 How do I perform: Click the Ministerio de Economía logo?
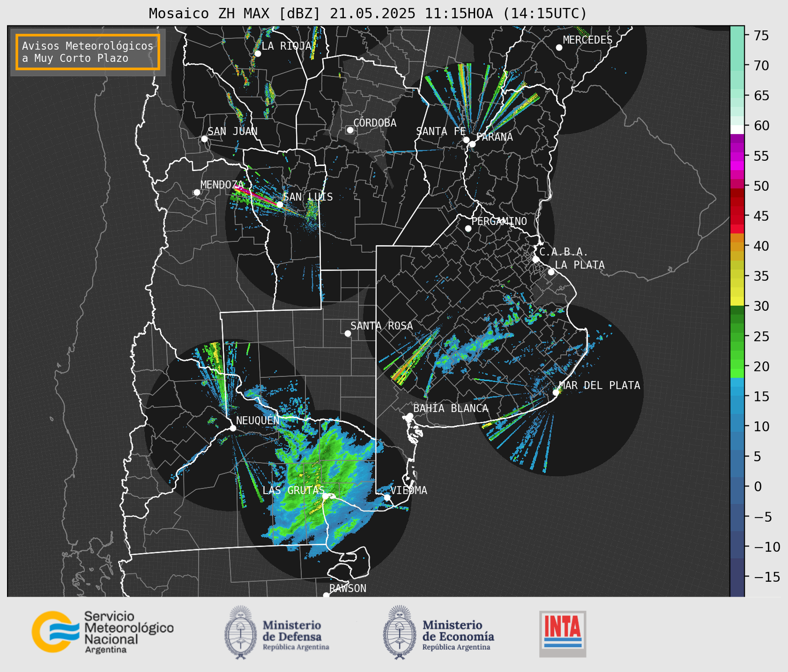point(439,632)
